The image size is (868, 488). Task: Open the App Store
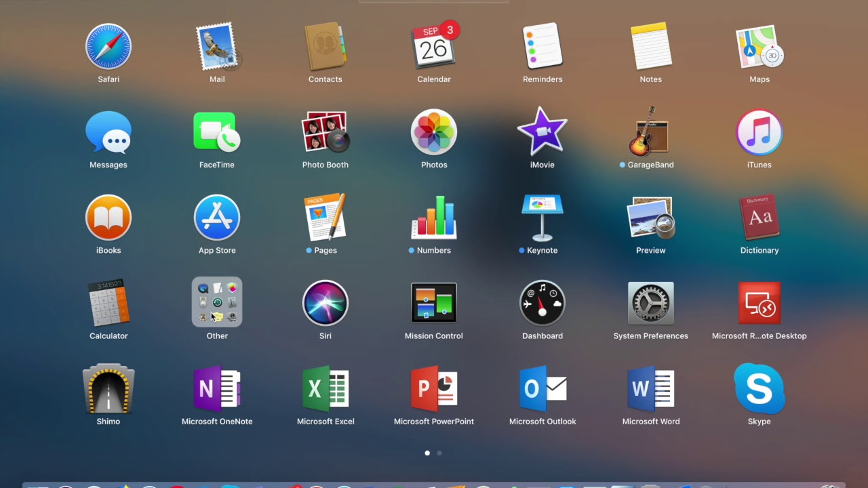(x=217, y=218)
